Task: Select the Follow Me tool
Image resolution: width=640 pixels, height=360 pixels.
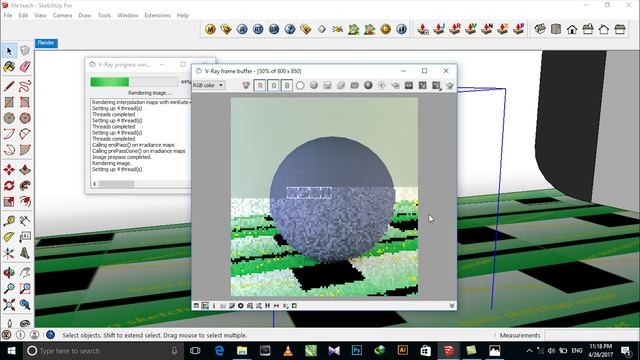Action: click(x=25, y=185)
